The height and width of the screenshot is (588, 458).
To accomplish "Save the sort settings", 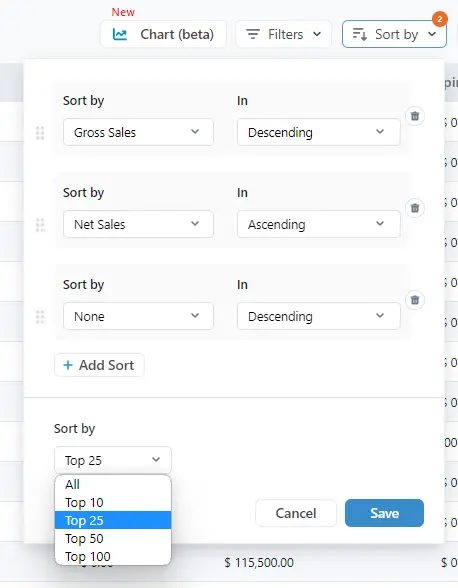I will [384, 513].
